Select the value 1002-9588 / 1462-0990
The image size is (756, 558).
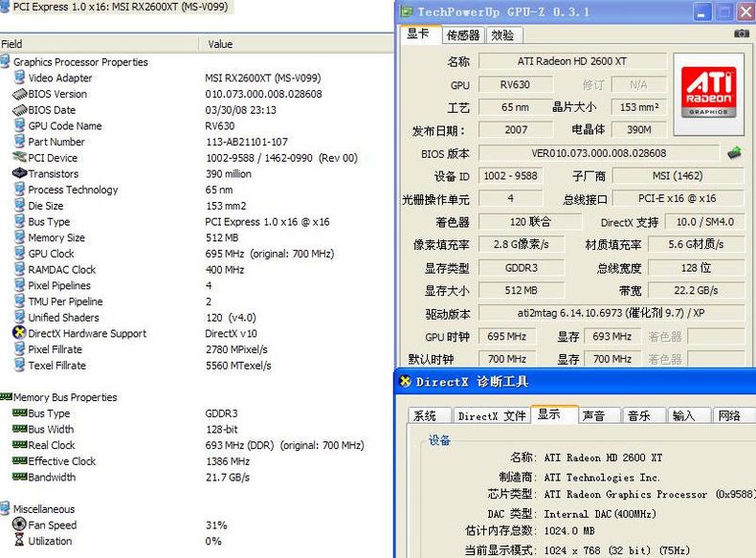[281, 158]
